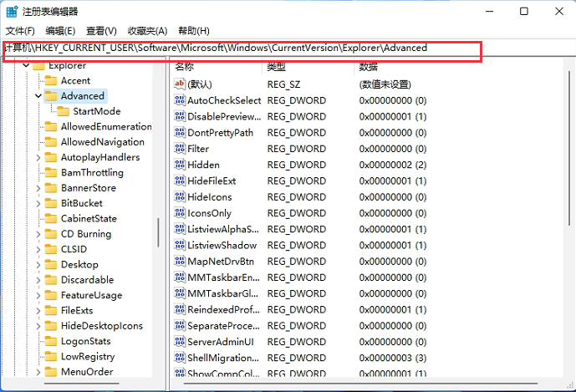Click ShellMigration data 0x00000003 (3)

coord(393,358)
